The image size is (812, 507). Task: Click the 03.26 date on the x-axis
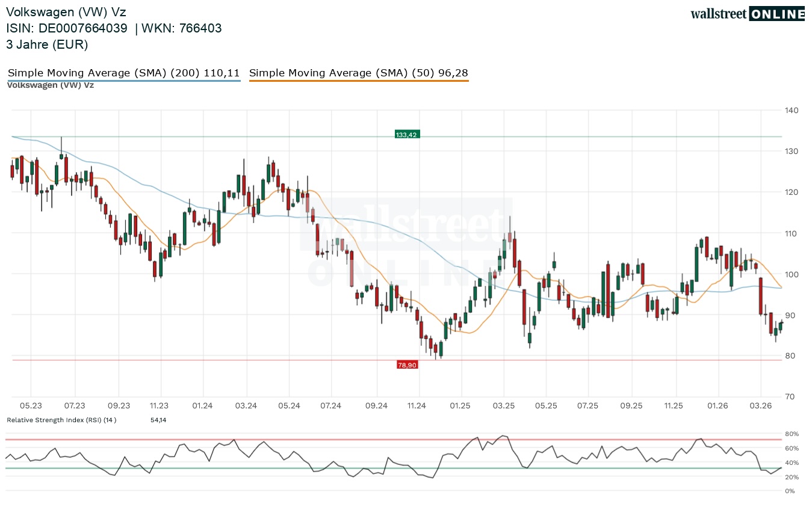[x=760, y=406]
